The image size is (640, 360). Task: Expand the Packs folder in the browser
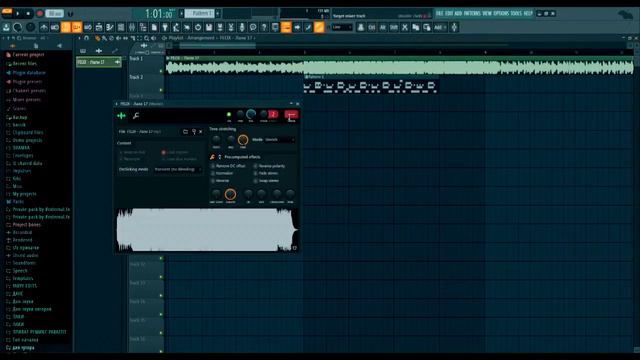tap(15, 202)
